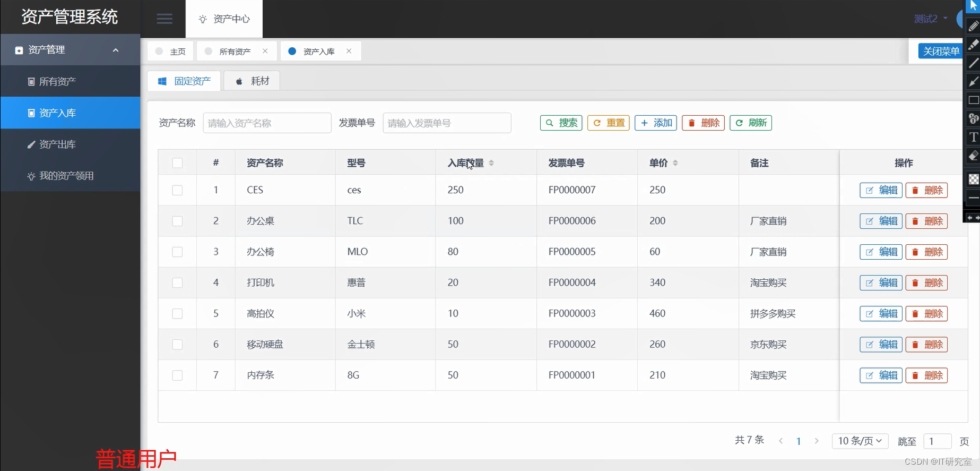Close the 资产入库 page tab
This screenshot has width=980, height=471.
point(349,51)
